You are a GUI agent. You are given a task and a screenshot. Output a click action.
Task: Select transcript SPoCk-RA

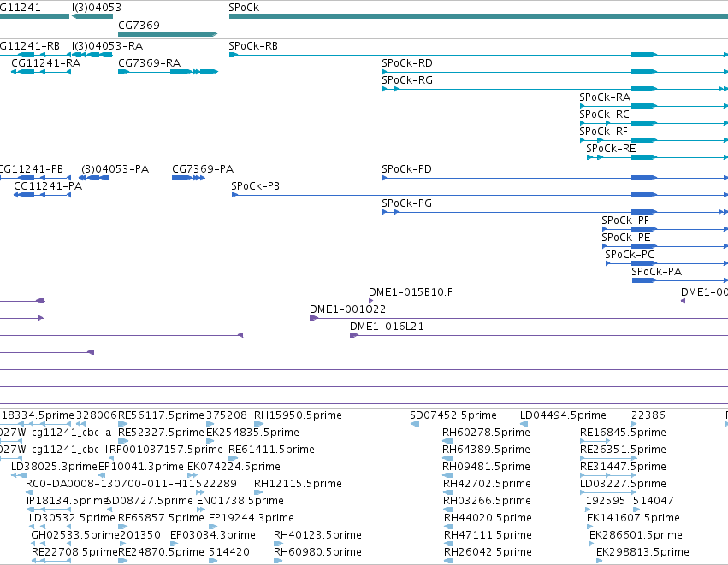[654, 106]
